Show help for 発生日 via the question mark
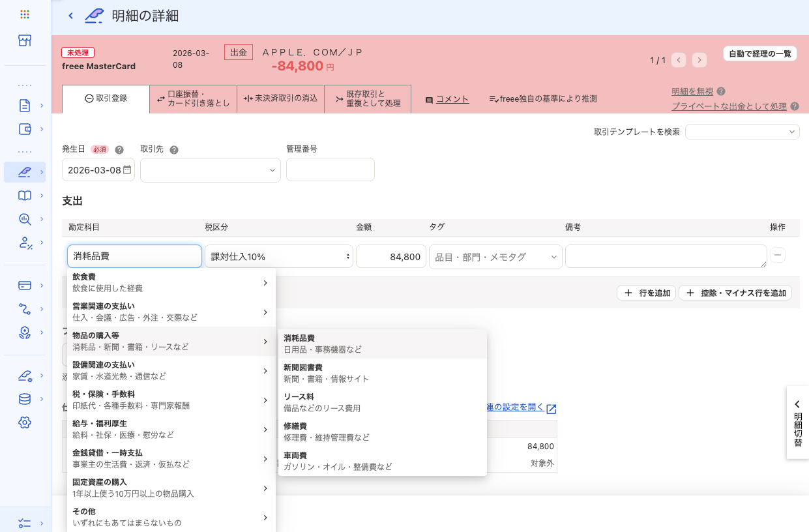The width and height of the screenshot is (809, 532). pyautogui.click(x=119, y=149)
